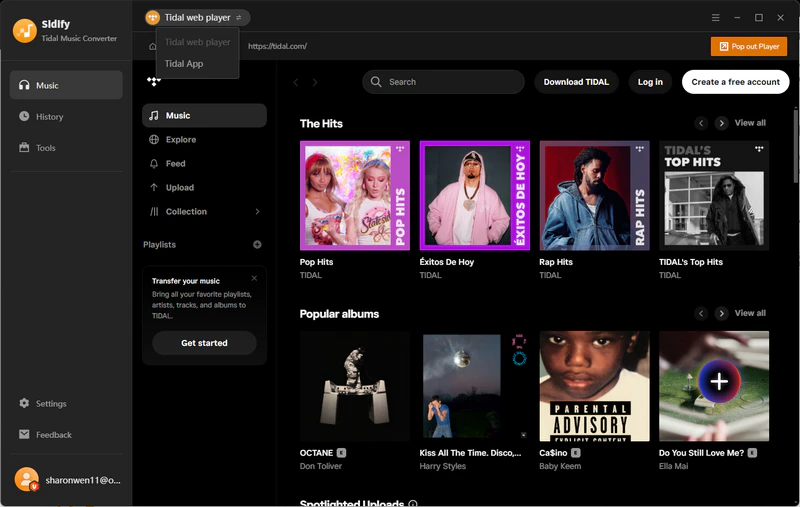Image resolution: width=800 pixels, height=507 pixels.
Task: Click View all for Popular albums
Action: [750, 313]
